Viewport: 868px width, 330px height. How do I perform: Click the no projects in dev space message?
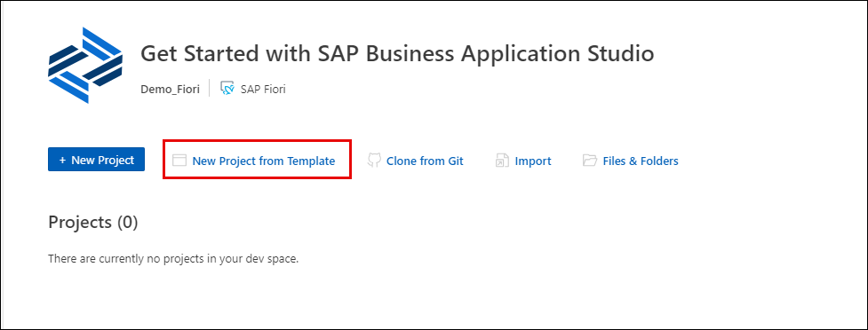point(173,259)
